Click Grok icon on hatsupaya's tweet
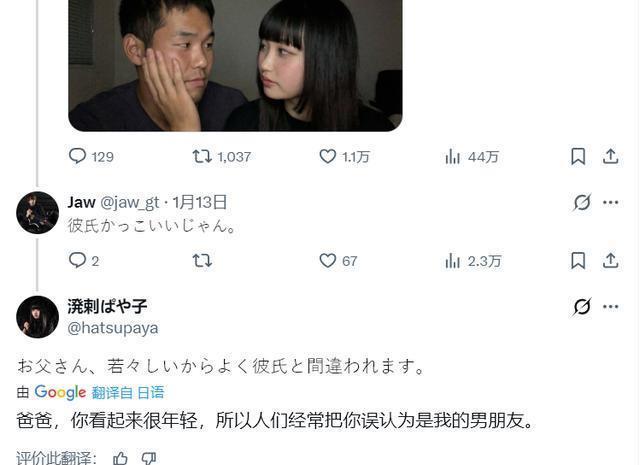Image resolution: width=640 pixels, height=465 pixels. pyautogui.click(x=581, y=307)
